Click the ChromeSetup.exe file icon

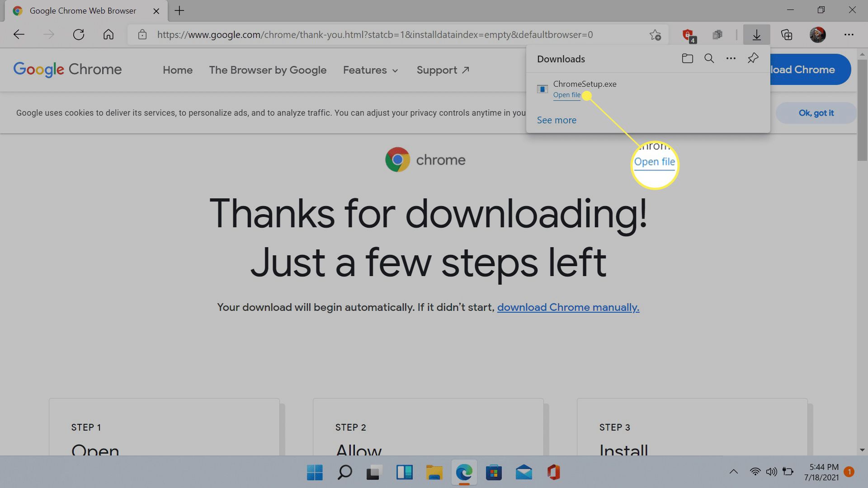542,88
